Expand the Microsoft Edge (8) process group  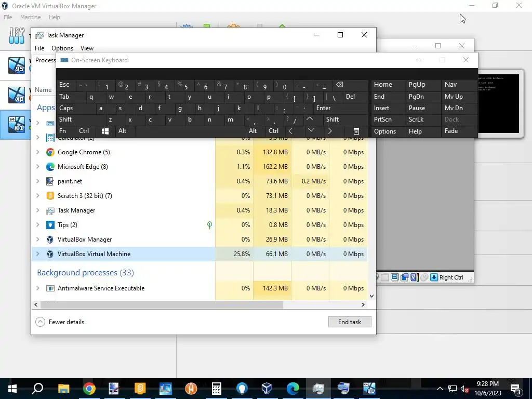coord(38,167)
